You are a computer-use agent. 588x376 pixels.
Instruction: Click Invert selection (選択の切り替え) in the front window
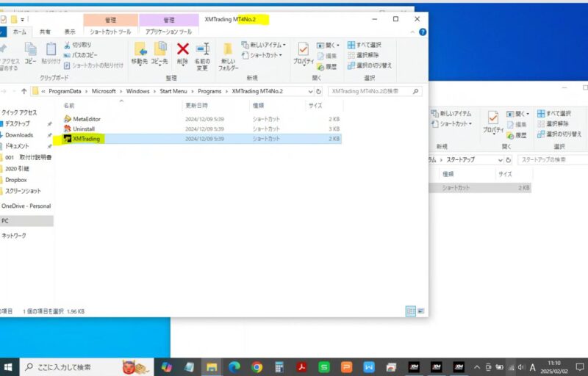370,65
